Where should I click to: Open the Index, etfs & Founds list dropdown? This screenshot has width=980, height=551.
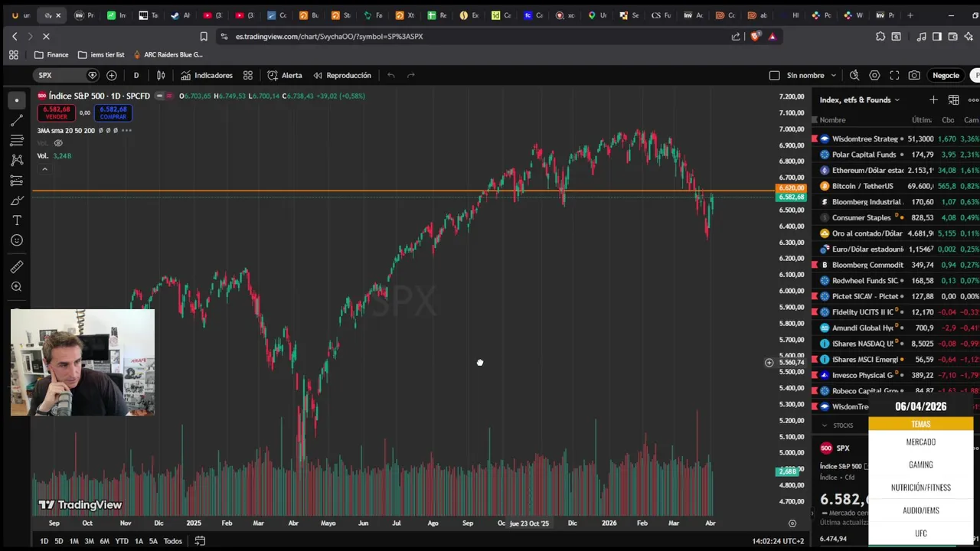[x=860, y=99]
